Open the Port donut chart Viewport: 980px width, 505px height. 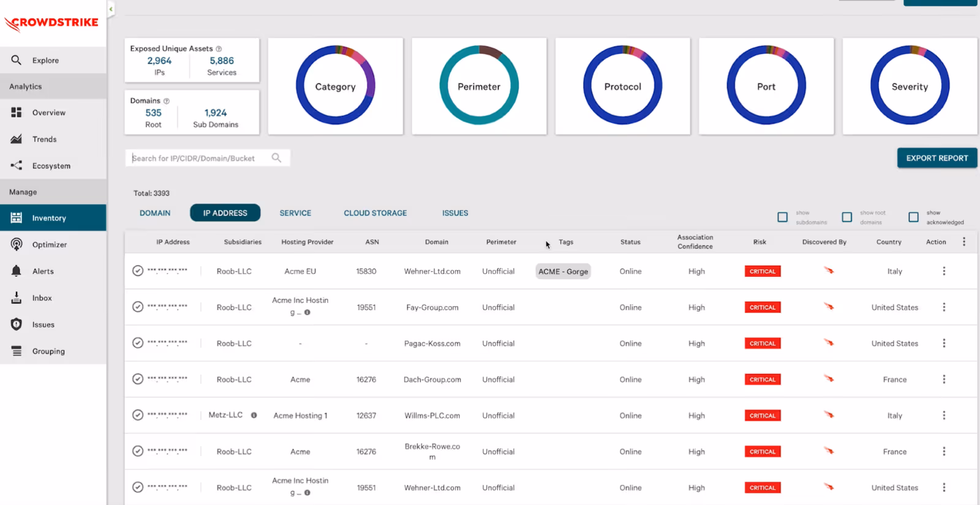(x=766, y=86)
